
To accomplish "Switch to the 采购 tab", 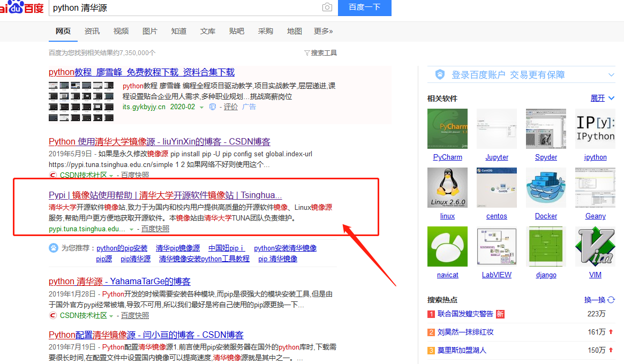I will (x=266, y=31).
